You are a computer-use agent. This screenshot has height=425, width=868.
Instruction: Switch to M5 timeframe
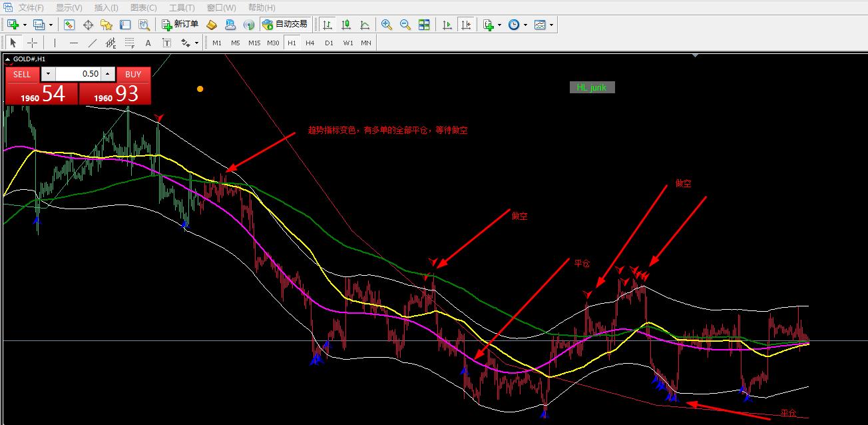tap(236, 43)
